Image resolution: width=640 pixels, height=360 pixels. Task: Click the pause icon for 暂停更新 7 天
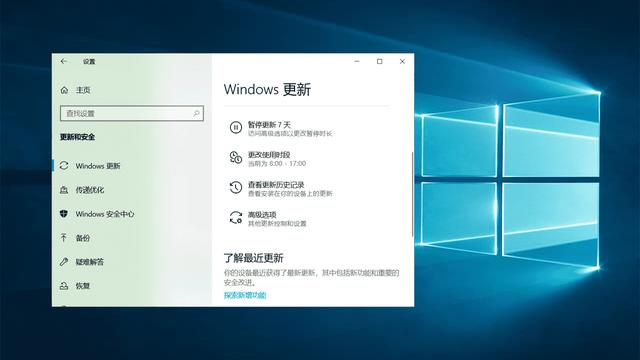[x=236, y=127]
